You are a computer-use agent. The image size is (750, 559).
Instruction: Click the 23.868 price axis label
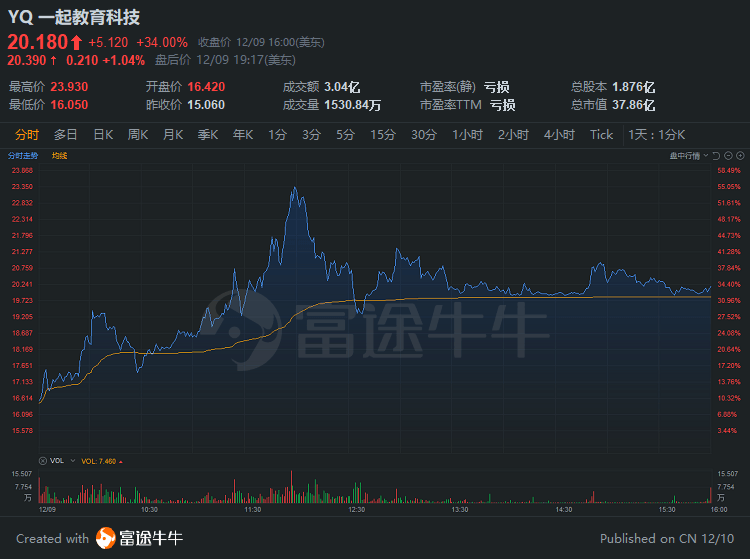22,171
